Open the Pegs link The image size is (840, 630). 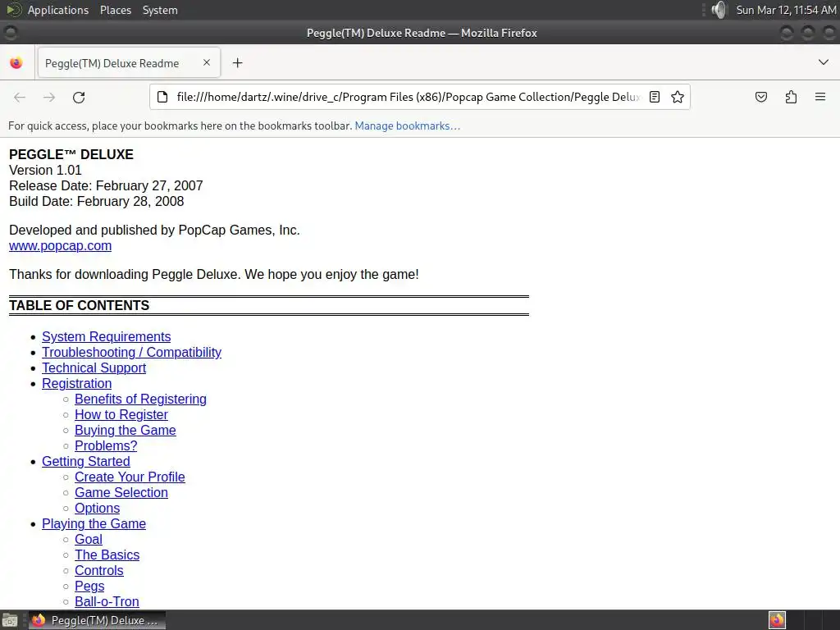89,586
